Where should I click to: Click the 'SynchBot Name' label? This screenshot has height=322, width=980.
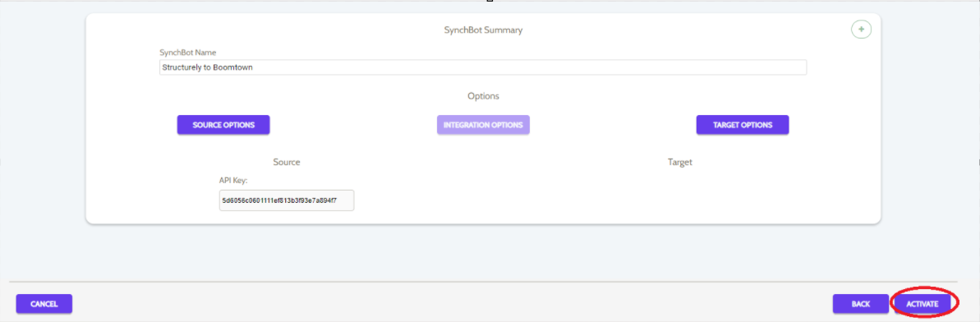click(x=187, y=53)
